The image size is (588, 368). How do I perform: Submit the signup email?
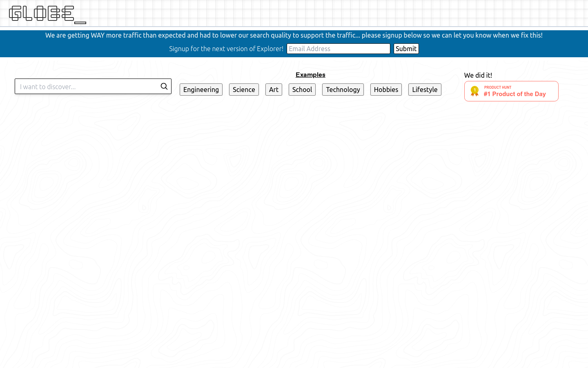[x=406, y=49]
